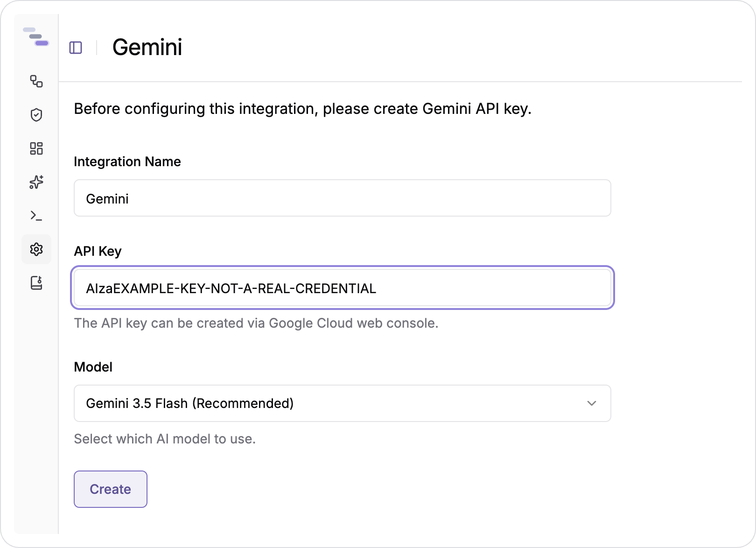Click the app logo in the sidebar
Screen dimensions: 756x548
pos(36,36)
